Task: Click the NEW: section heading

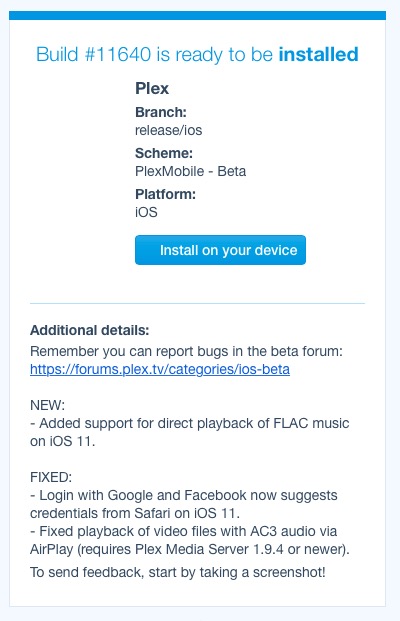Action: pos(47,405)
